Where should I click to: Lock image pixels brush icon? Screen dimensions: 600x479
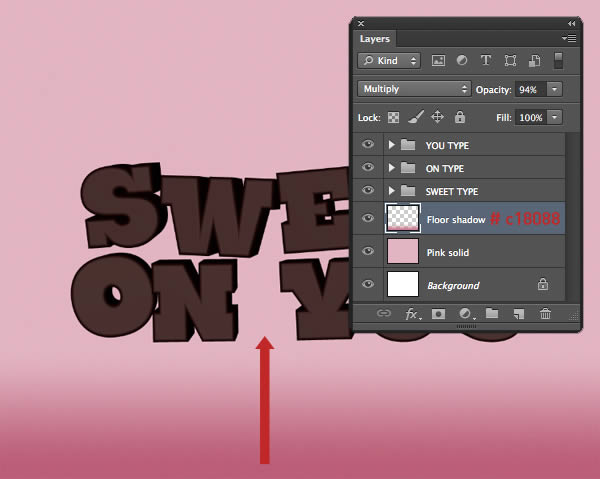(x=416, y=117)
